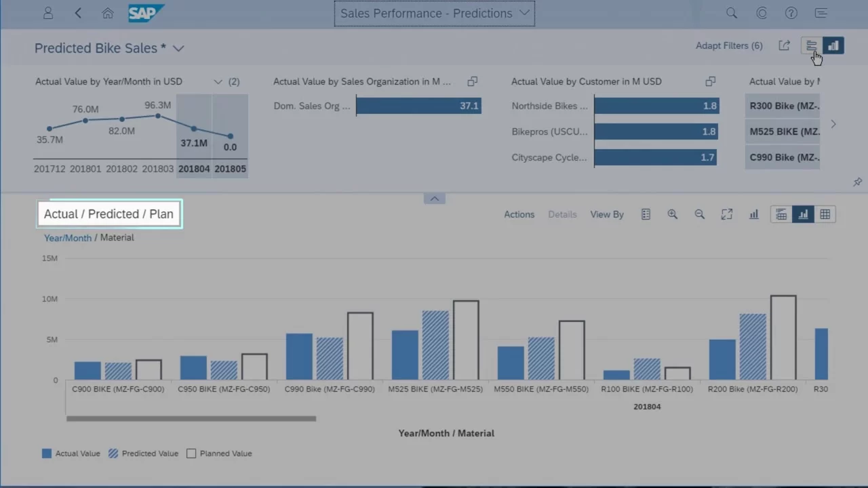Click the Home icon in header
The width and height of the screenshot is (868, 488).
coord(108,13)
